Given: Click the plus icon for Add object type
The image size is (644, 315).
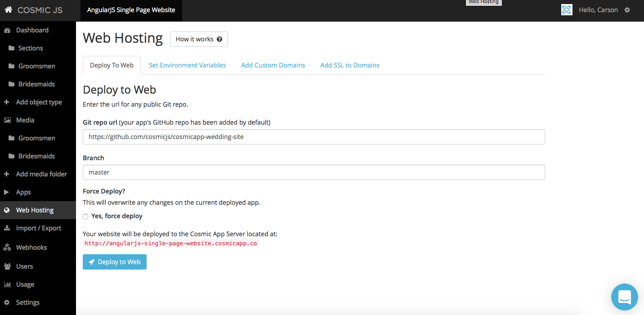Looking at the screenshot, I should pos(6,102).
